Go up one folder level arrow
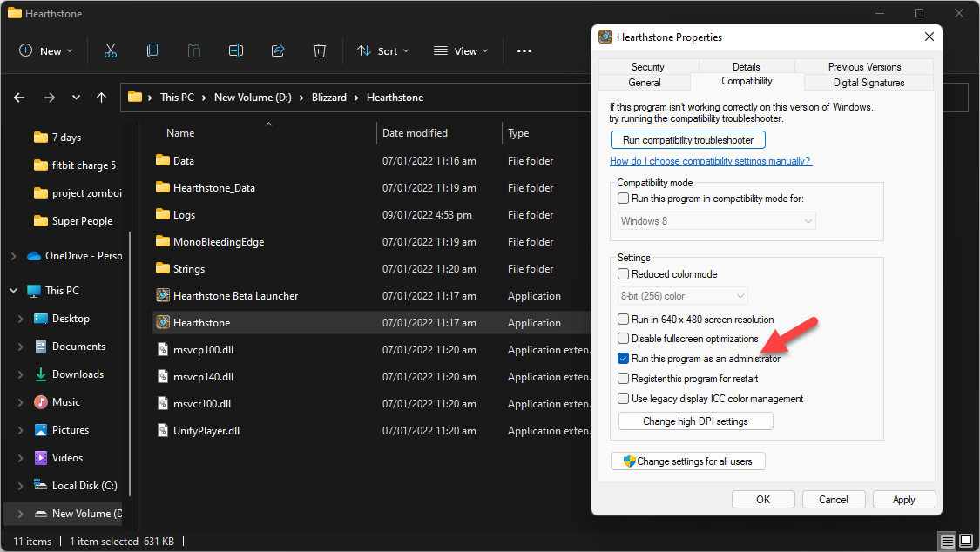 pos(101,98)
